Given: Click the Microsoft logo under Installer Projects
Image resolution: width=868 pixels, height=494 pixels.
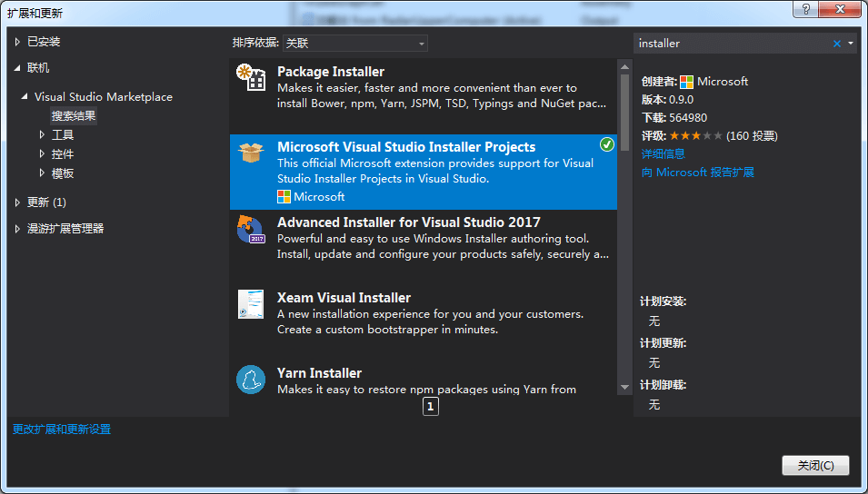Looking at the screenshot, I should [x=284, y=196].
